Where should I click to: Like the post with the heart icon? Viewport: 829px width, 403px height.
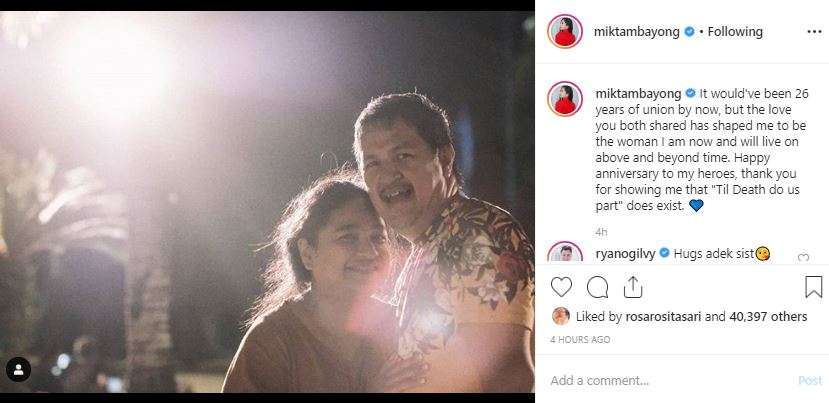tap(562, 287)
